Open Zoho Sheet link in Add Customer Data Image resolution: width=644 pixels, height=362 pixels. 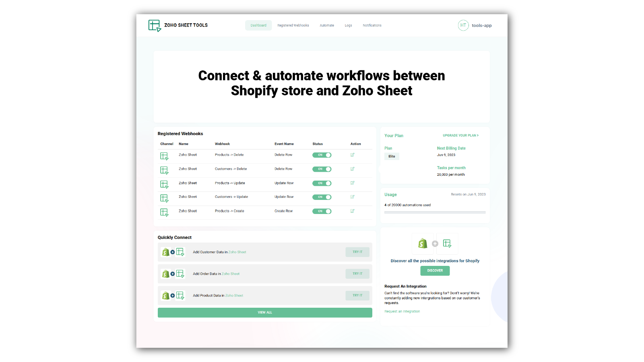[237, 252]
